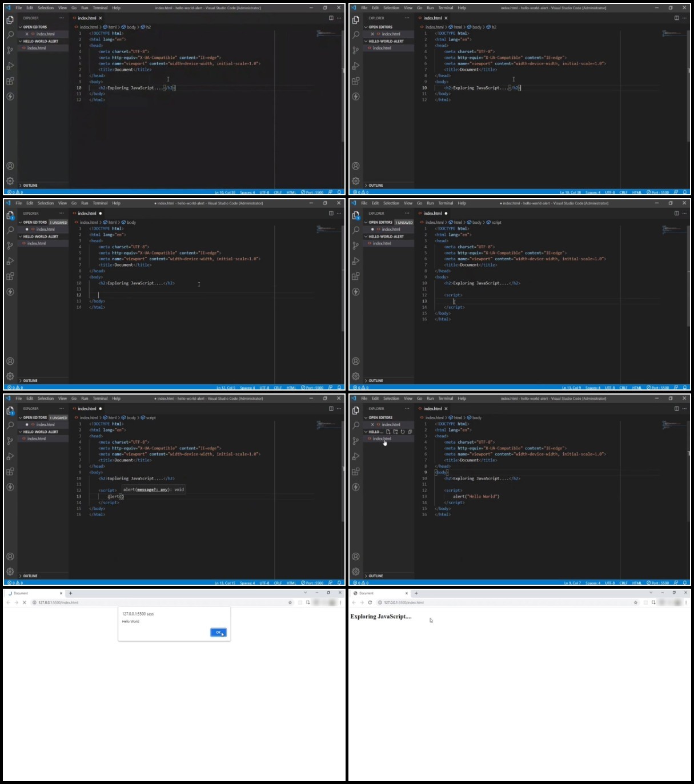This screenshot has width=694, height=784.
Task: Open new tab in browser showing Exploring JavaScript
Action: click(416, 593)
